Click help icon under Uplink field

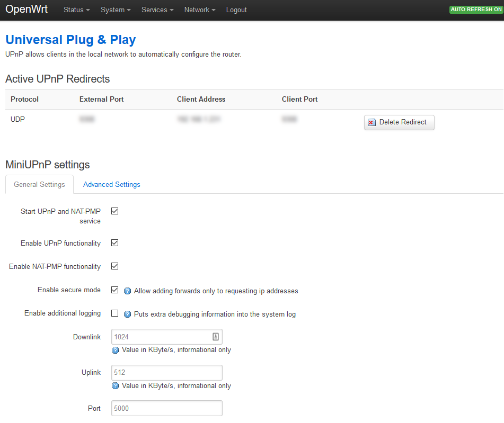pos(115,386)
